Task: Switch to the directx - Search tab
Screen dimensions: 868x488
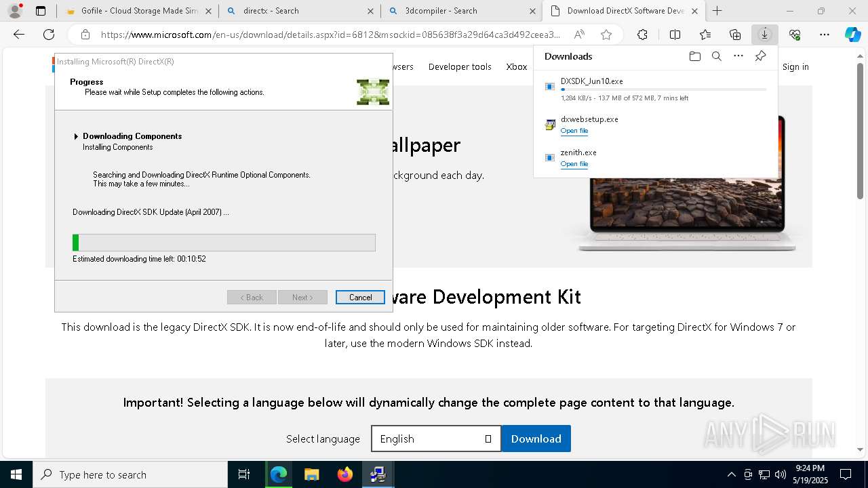Action: [299, 11]
